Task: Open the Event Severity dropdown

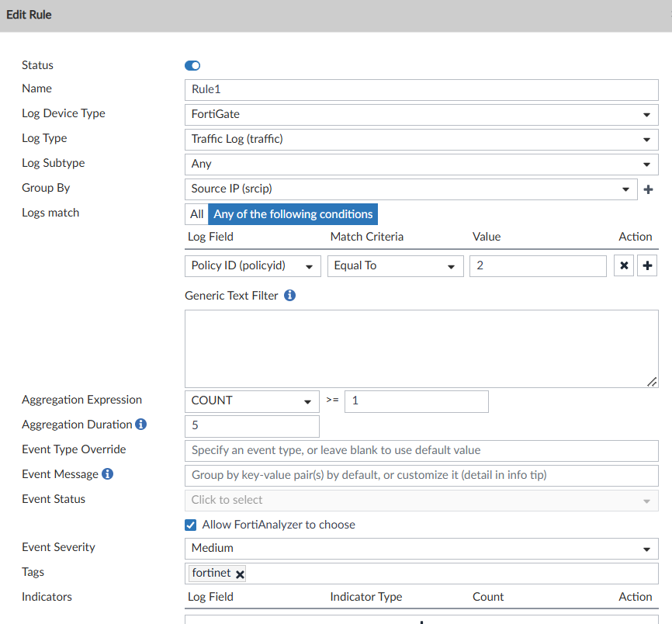Action: click(x=421, y=549)
